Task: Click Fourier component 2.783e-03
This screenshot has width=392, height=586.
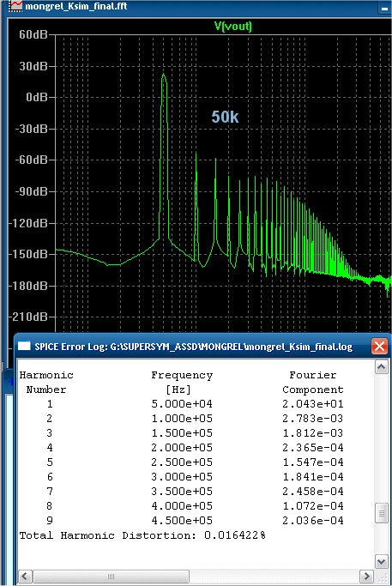Action: [313, 419]
